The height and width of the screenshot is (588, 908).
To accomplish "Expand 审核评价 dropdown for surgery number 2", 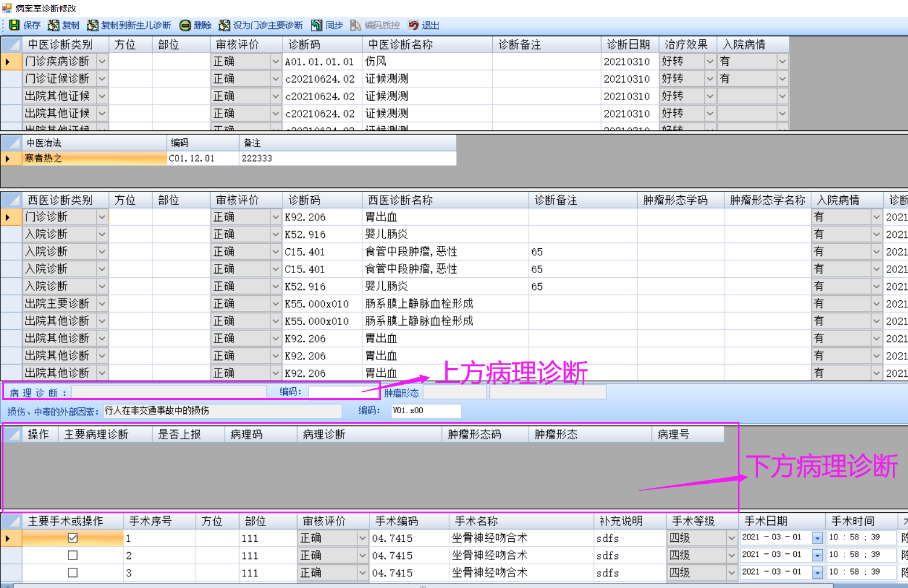I will tap(363, 556).
